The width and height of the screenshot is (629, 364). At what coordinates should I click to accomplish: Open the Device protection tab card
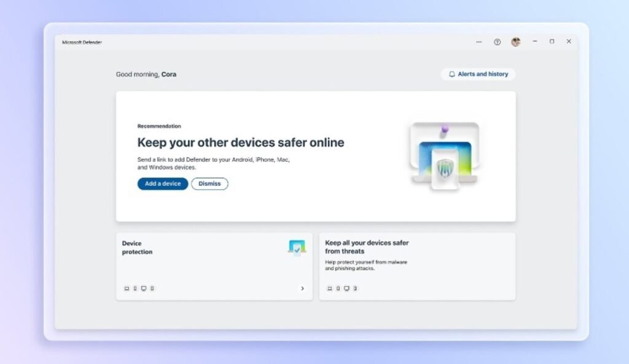tap(214, 265)
